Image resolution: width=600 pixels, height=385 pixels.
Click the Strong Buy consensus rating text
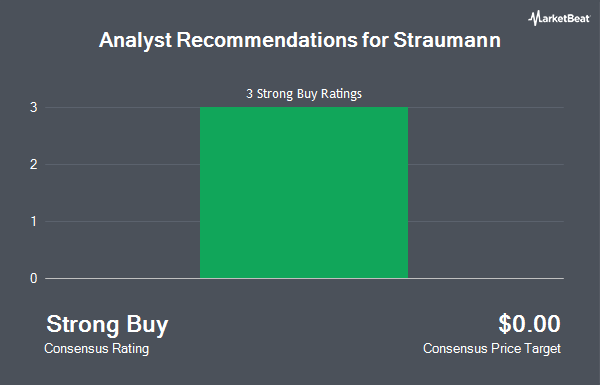coord(107,325)
